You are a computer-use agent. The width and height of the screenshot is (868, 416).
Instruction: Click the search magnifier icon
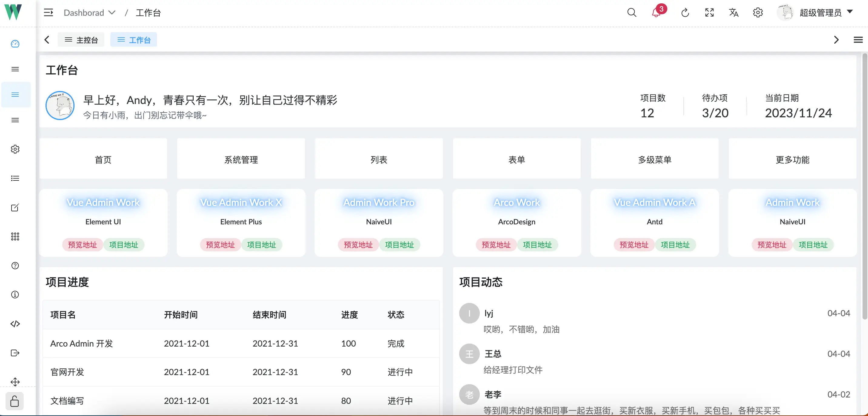pyautogui.click(x=632, y=13)
